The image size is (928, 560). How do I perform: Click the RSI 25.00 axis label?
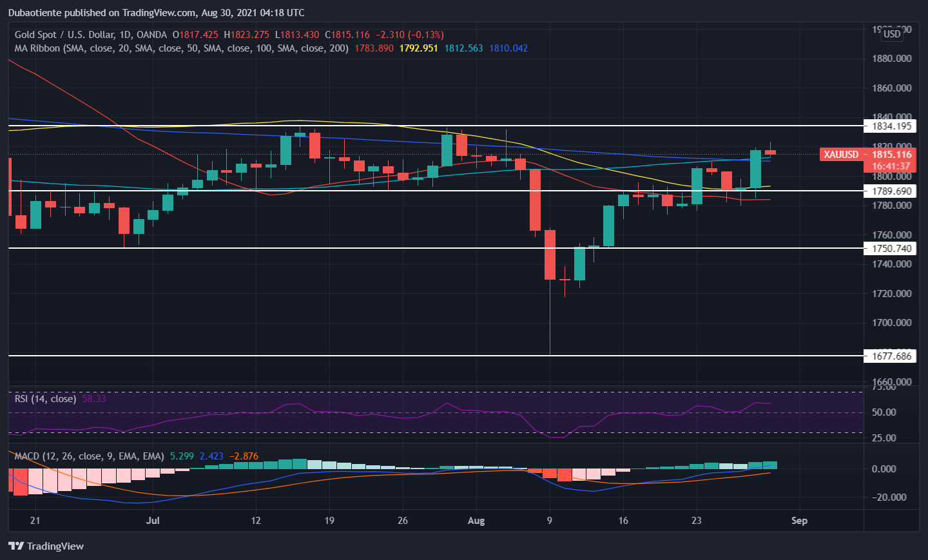[x=884, y=438]
